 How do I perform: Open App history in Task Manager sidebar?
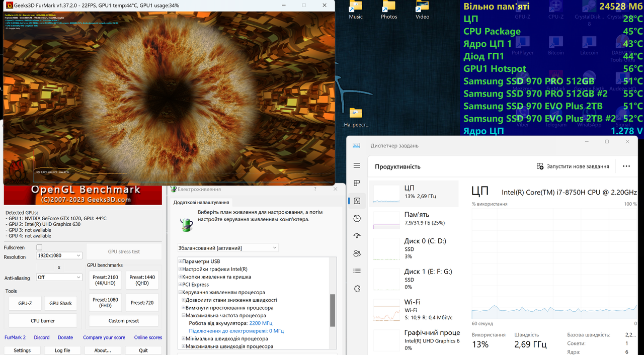coord(357,218)
